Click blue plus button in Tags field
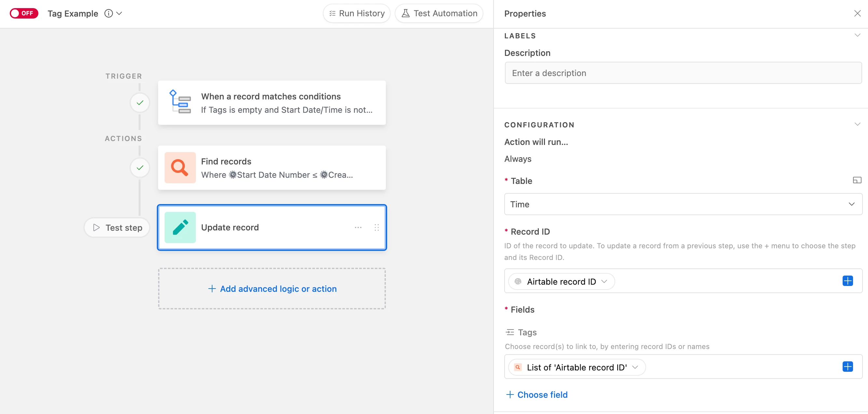This screenshot has width=868, height=414. point(848,367)
